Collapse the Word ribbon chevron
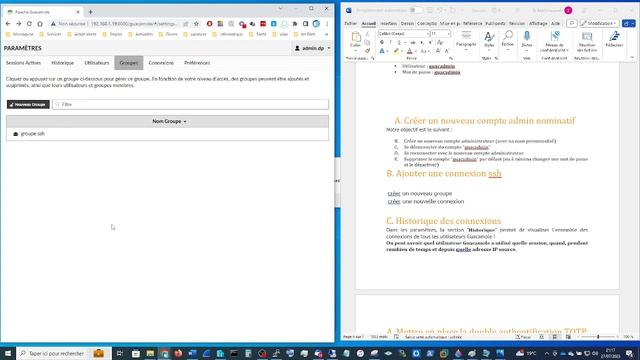640x360 pixels. point(632,58)
